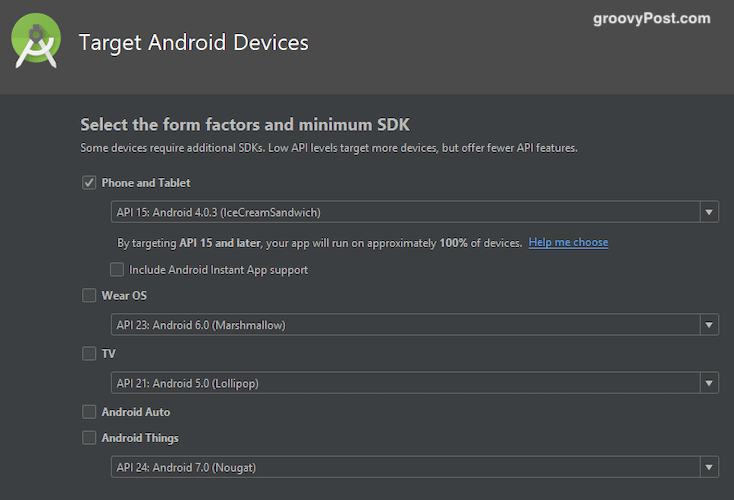Uncheck the Phone and Tablet checkbox
Screen dimensions: 734x500
click(x=89, y=183)
